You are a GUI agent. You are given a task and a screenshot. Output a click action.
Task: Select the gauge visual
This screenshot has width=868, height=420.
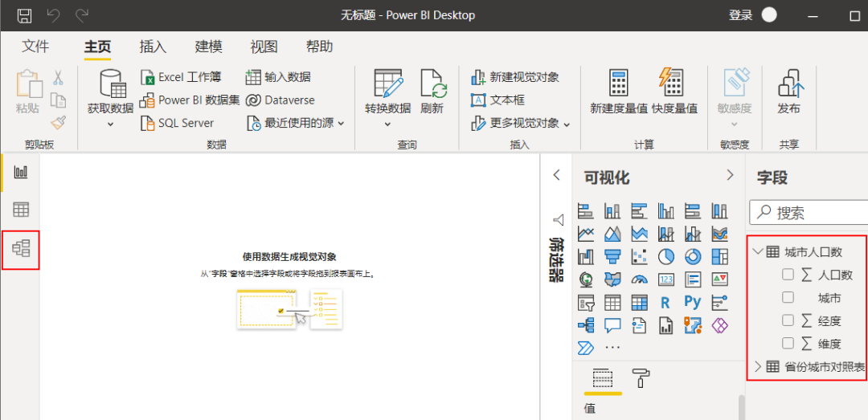[639, 279]
